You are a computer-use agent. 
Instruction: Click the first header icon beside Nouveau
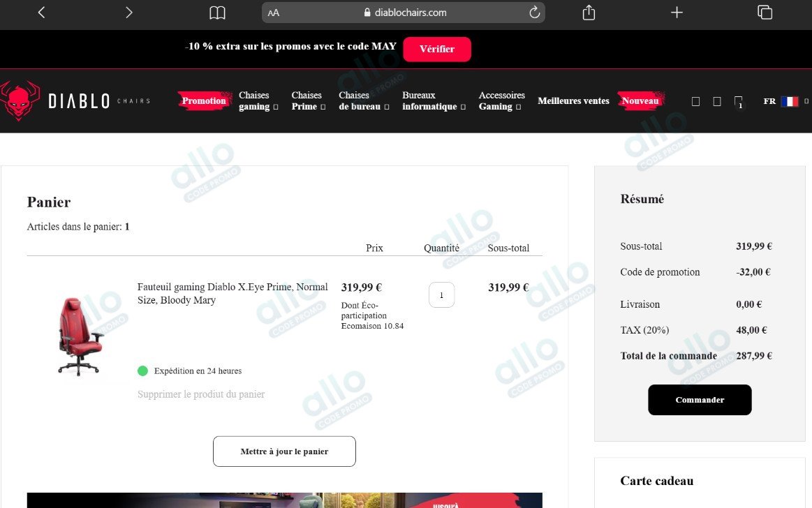click(695, 101)
